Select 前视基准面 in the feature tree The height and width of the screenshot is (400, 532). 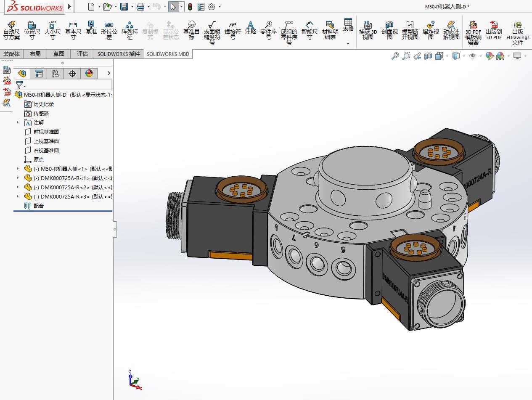point(46,132)
